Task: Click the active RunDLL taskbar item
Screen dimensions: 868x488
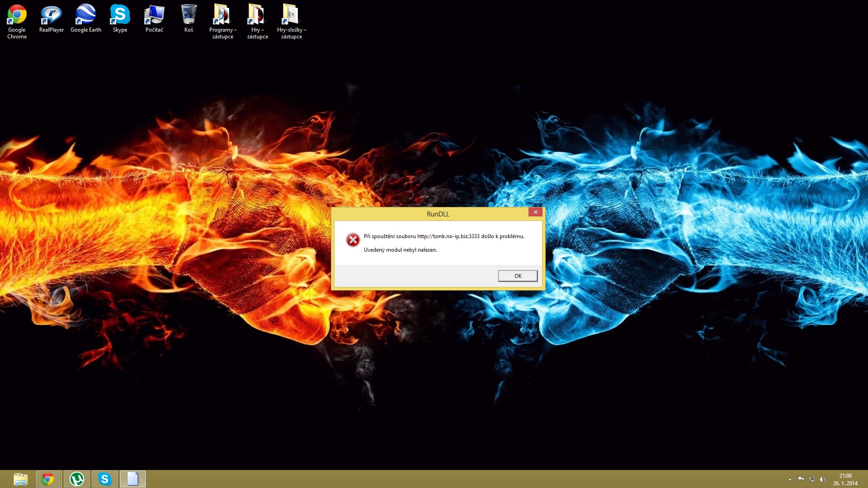Action: (133, 479)
